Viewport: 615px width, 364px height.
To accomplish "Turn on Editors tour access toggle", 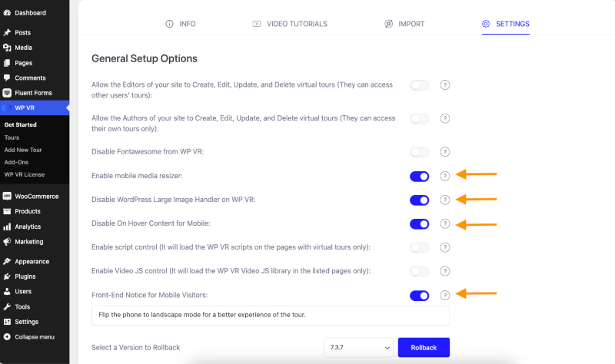I will 419,85.
